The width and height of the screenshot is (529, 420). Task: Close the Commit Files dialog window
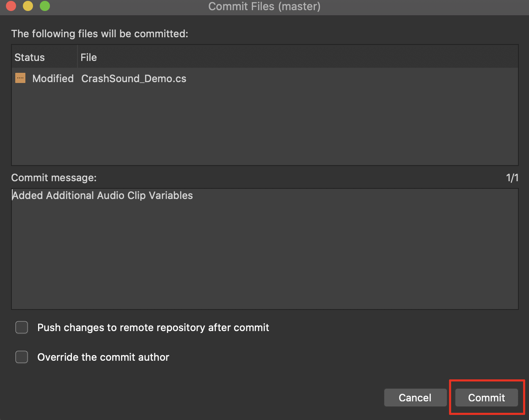tap(11, 6)
